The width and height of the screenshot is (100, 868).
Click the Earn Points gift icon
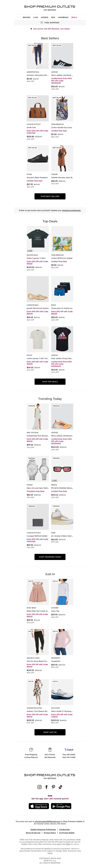coord(50,749)
